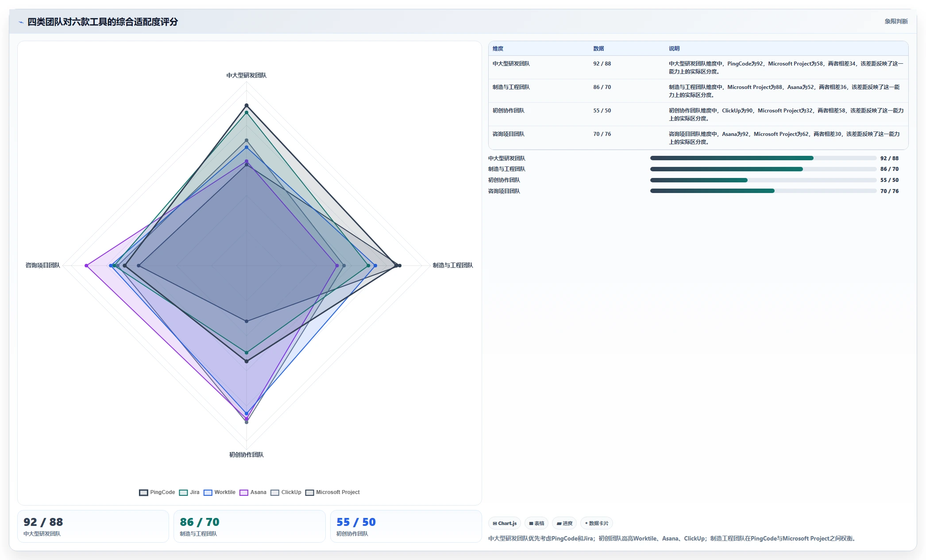Select the 咨询项目团队 table row name
Screen dimensions: 926x560
[x=509, y=134]
